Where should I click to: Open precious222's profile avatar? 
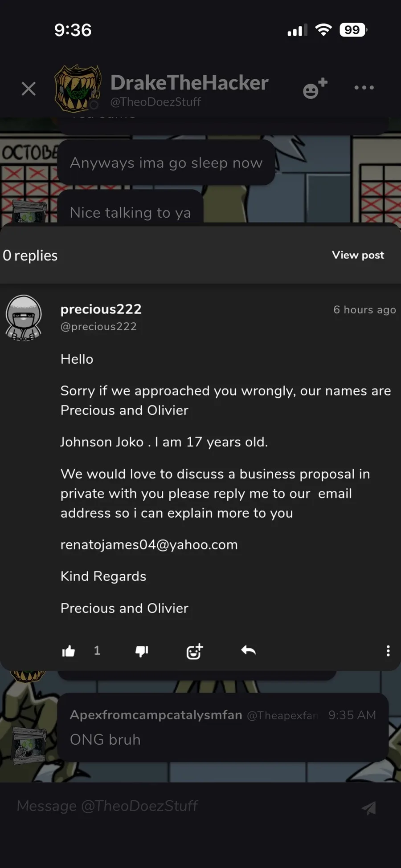[x=24, y=318]
